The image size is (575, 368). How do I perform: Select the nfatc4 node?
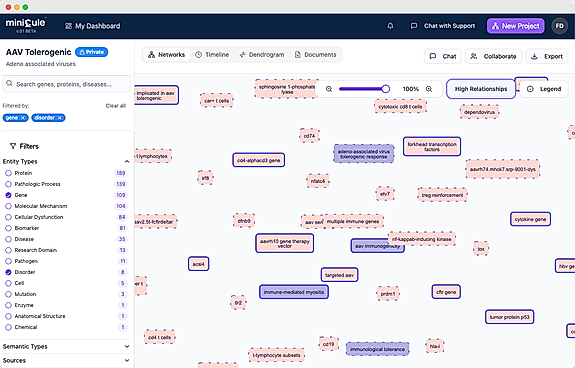[318, 181]
